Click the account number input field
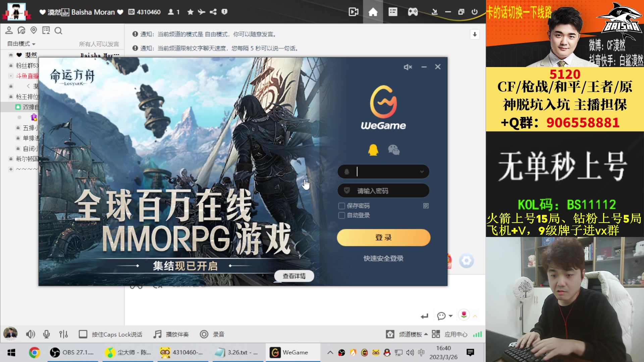 click(x=383, y=172)
